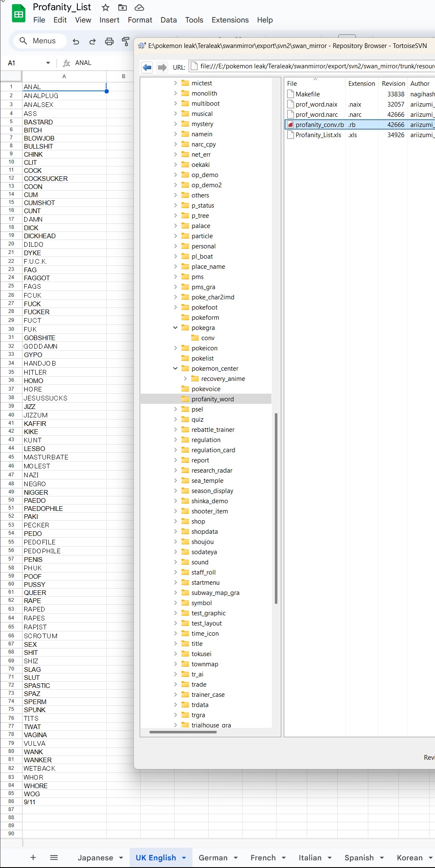Open the View menu

click(83, 20)
